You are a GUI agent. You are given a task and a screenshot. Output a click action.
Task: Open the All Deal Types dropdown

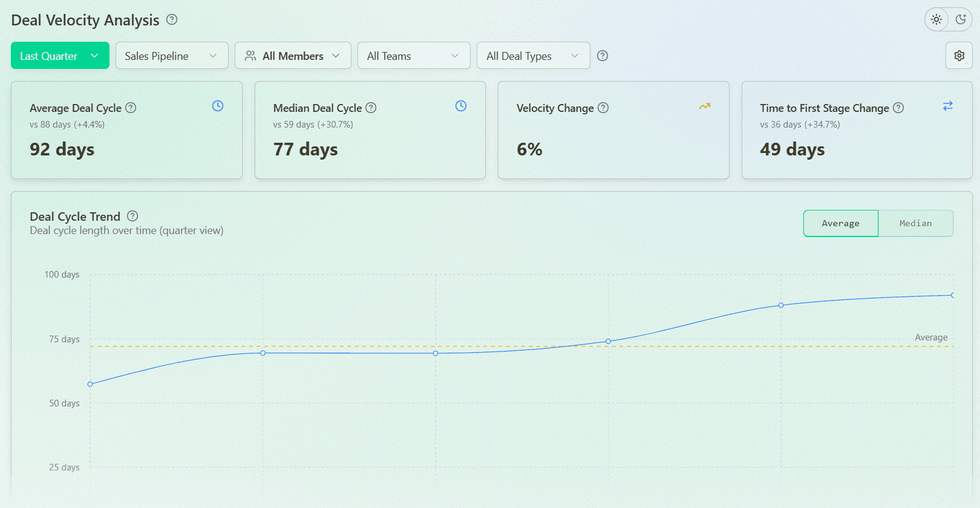(x=533, y=56)
